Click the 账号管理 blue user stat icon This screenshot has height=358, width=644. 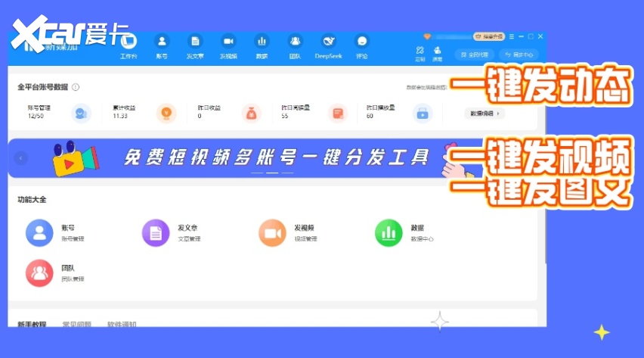click(82, 114)
